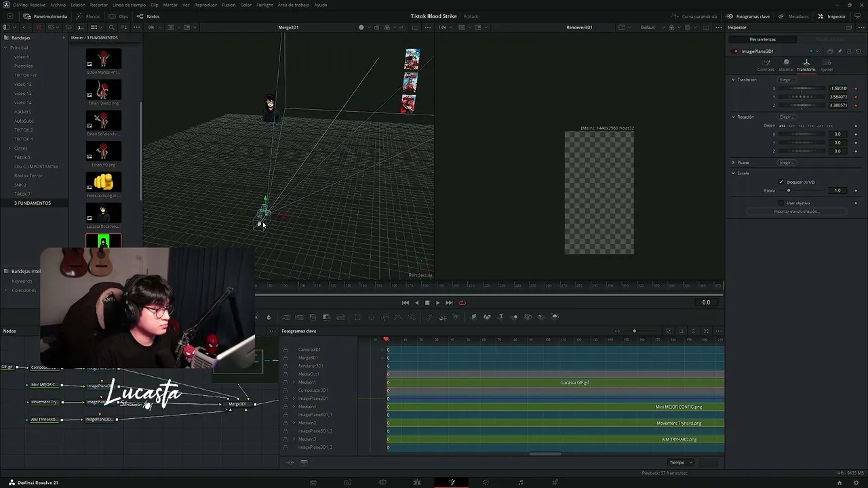Screen dimensions: 868x488
Task: Open the Reproducir menu
Action: (x=205, y=5)
